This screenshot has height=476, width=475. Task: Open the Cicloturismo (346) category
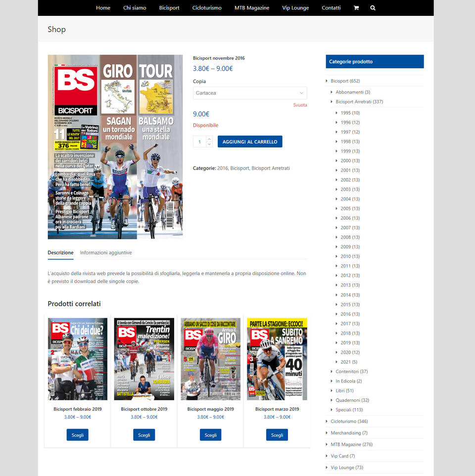click(x=349, y=422)
